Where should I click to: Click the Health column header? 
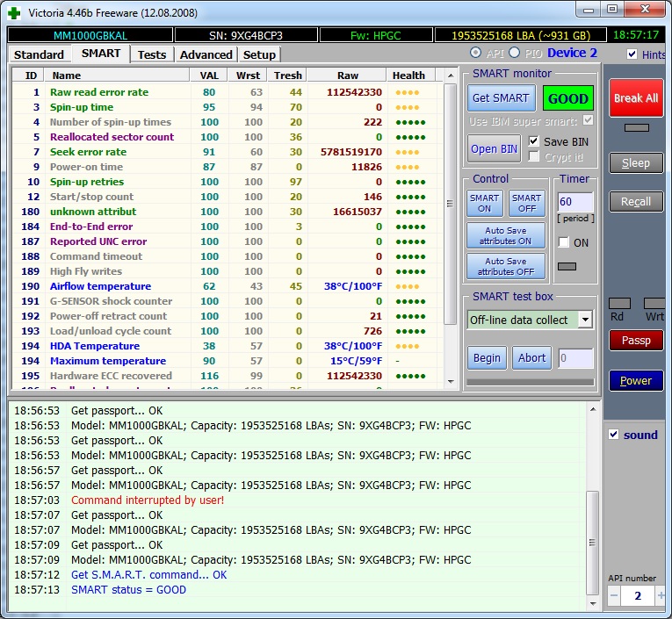(x=410, y=75)
